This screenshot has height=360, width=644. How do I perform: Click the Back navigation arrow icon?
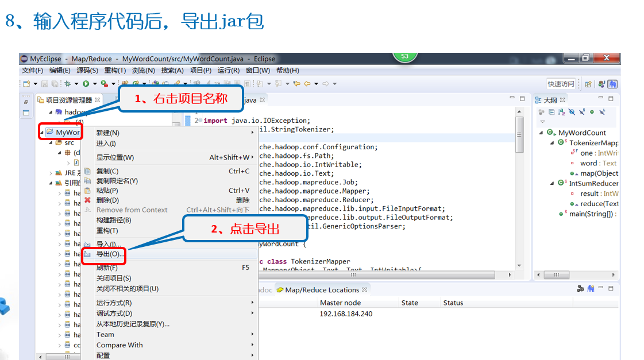point(307,84)
